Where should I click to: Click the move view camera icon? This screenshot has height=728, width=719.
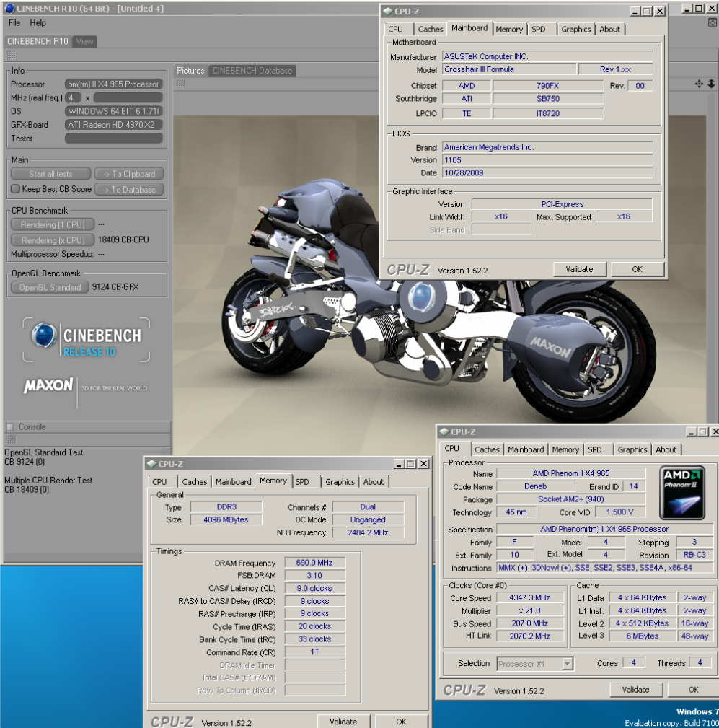pyautogui.click(x=699, y=84)
